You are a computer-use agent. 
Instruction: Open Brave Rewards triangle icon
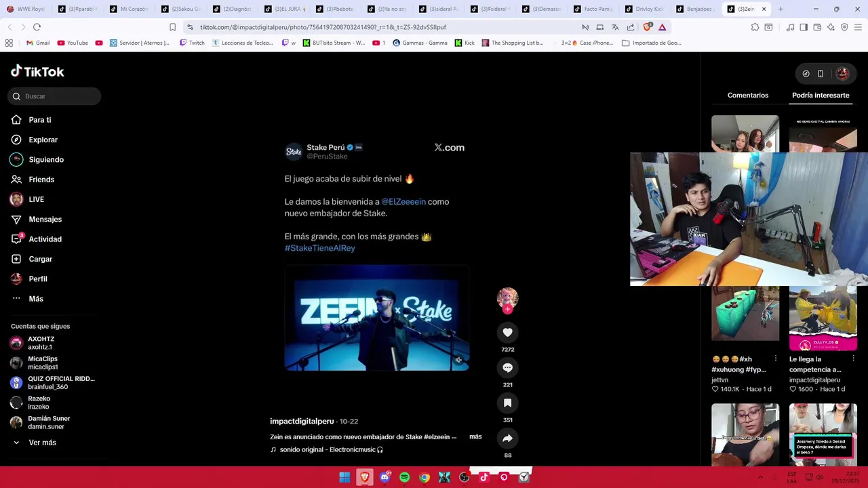point(662,27)
